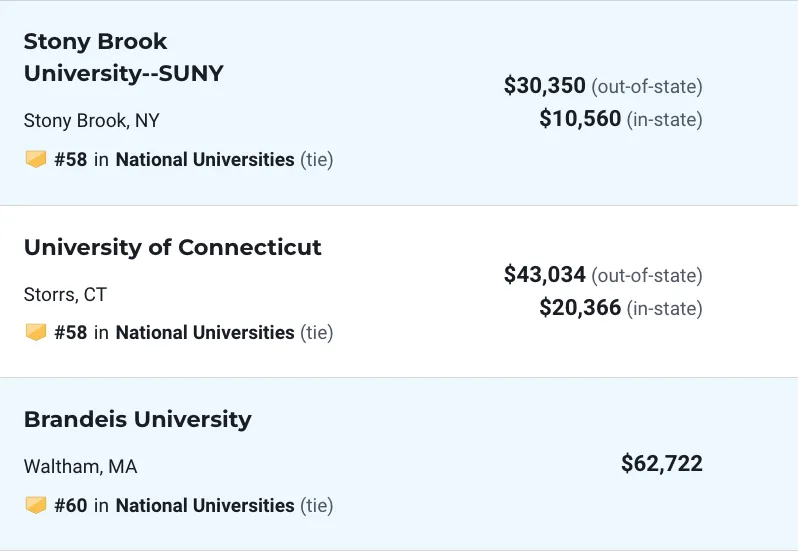Select Stony Brook's National Universities ranking link
The height and width of the screenshot is (556, 798).
coord(205,159)
